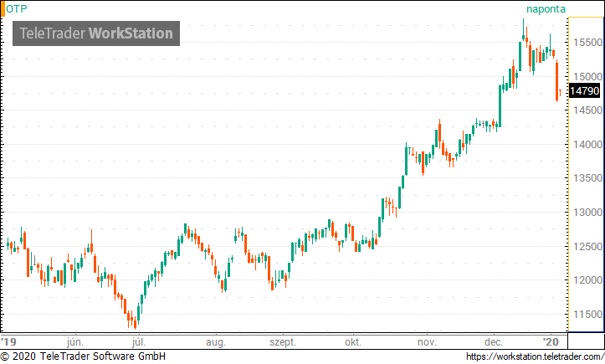The width and height of the screenshot is (605, 364).
Task: Click the 12500 price axis label
Action: click(587, 246)
